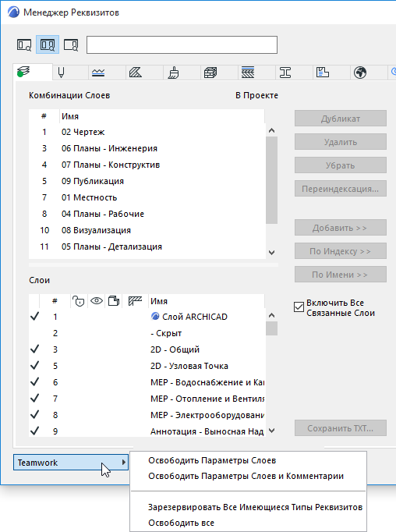
Task: Click the Добавить >> button
Action: click(x=341, y=228)
